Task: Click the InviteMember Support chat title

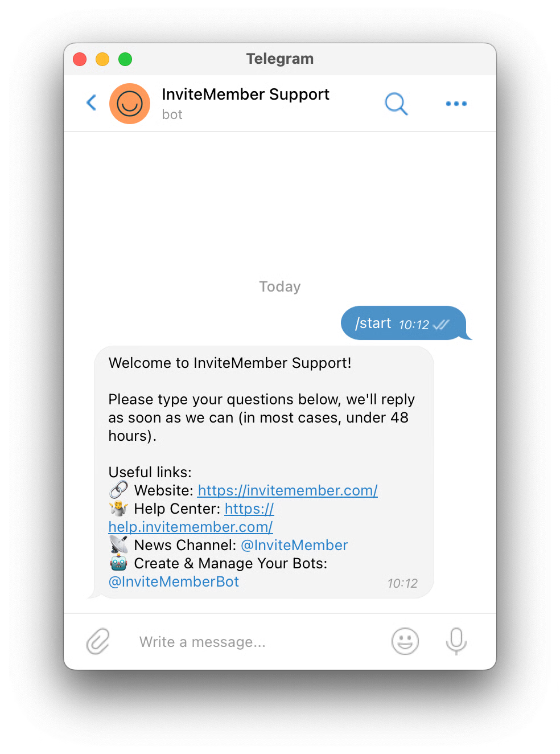Action: click(x=245, y=94)
